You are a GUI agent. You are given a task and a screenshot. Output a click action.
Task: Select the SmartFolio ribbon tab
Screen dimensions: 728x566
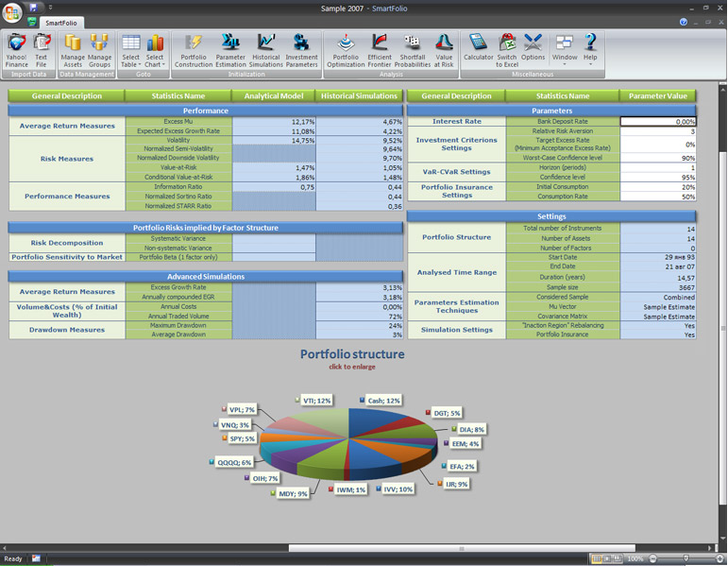click(x=61, y=23)
